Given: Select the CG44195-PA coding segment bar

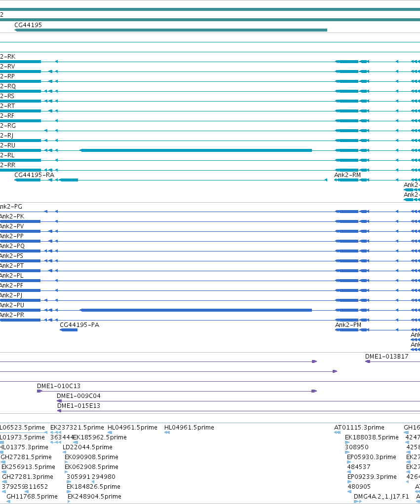Looking at the screenshot, I should click(x=69, y=330).
